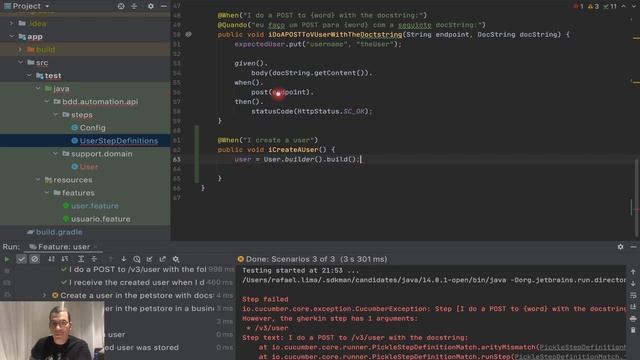Hide the Run tool window
The width and height of the screenshot is (640, 360).
[x=633, y=247]
